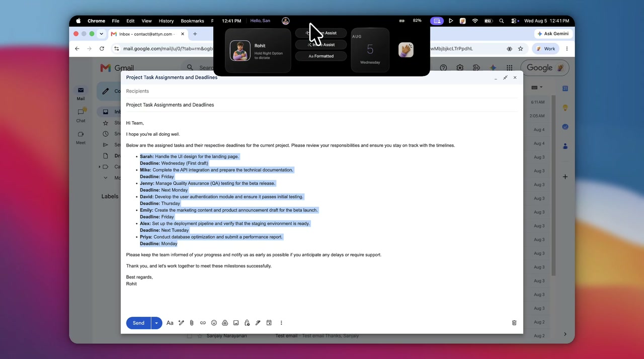View site information icon in address bar
644x359 pixels.
click(116, 49)
